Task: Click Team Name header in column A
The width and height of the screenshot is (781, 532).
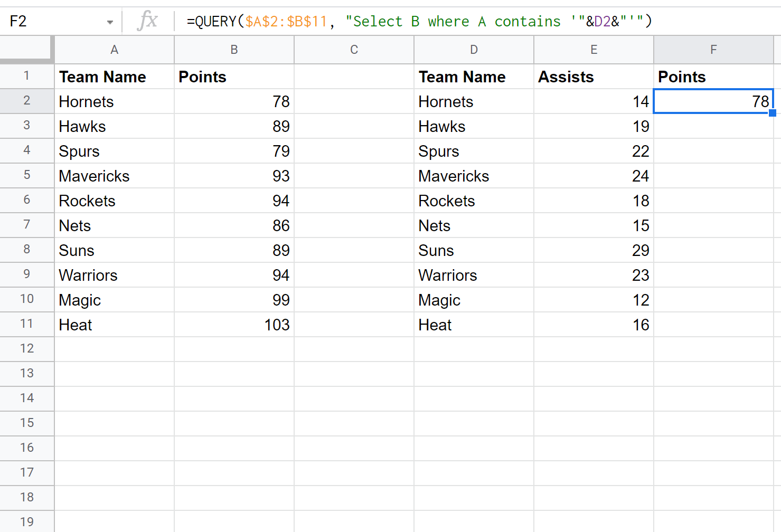Action: (114, 77)
